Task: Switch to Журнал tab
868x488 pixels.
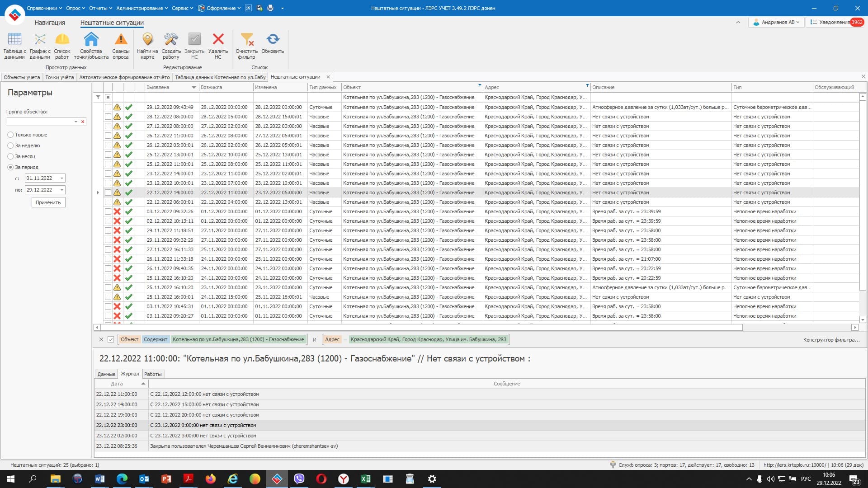Action: [x=130, y=374]
